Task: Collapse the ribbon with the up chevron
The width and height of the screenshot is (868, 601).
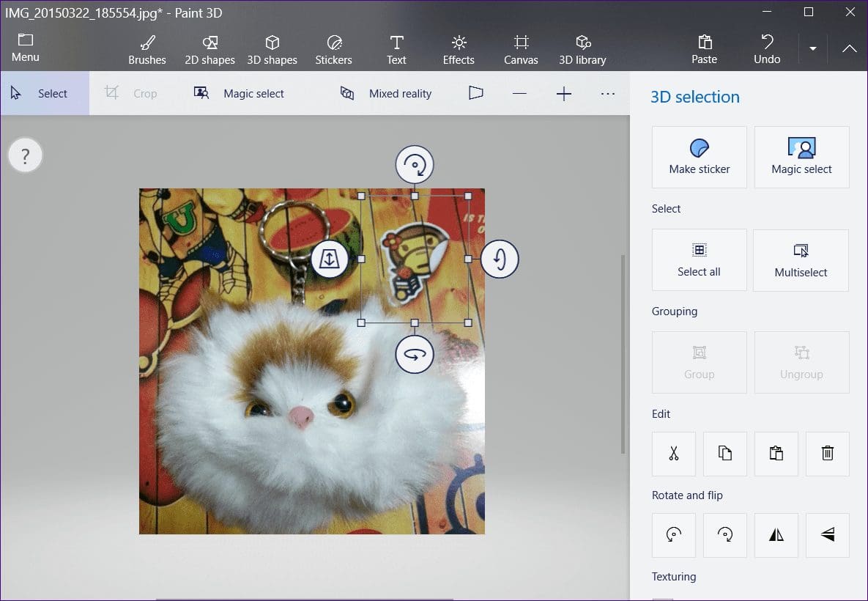Action: (849, 49)
